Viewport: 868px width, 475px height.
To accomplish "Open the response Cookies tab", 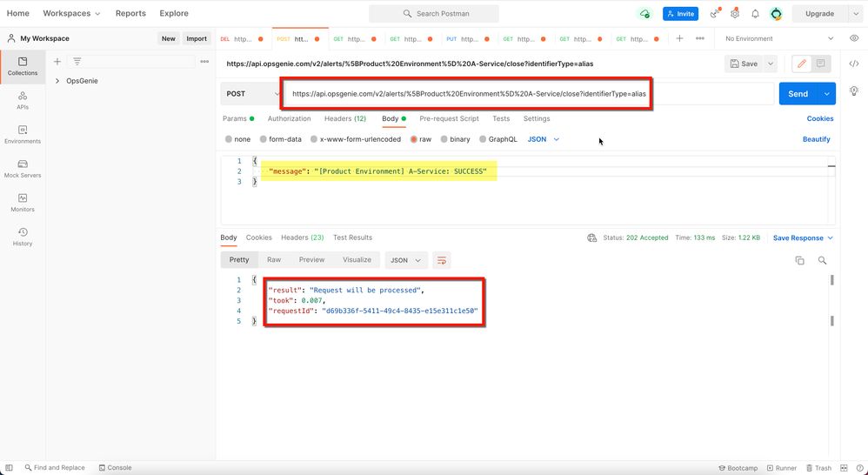I will (258, 237).
